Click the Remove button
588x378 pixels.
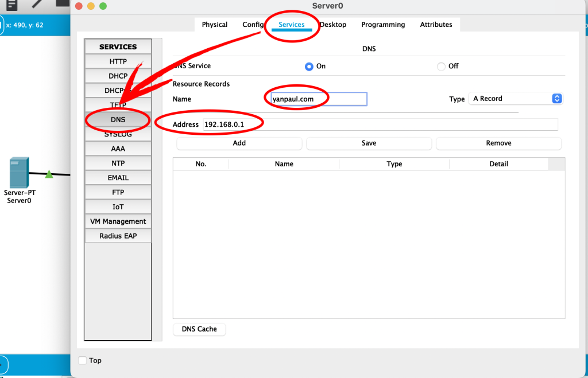coord(498,143)
